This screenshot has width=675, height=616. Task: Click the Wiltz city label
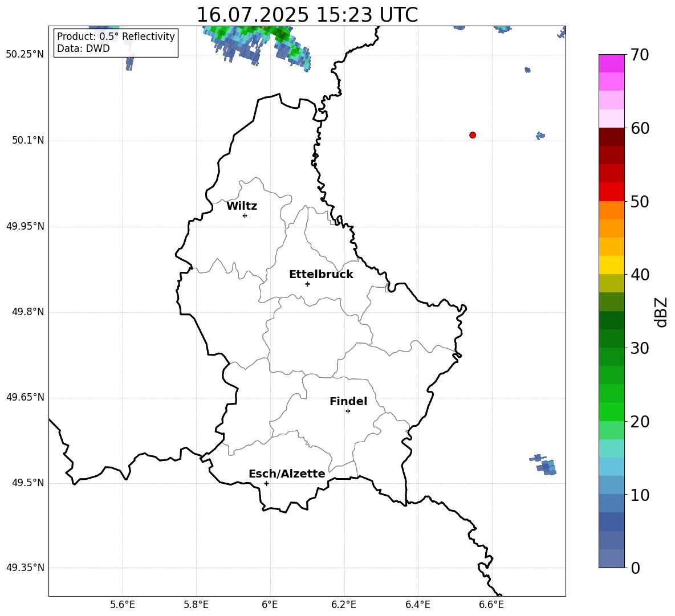(x=242, y=206)
